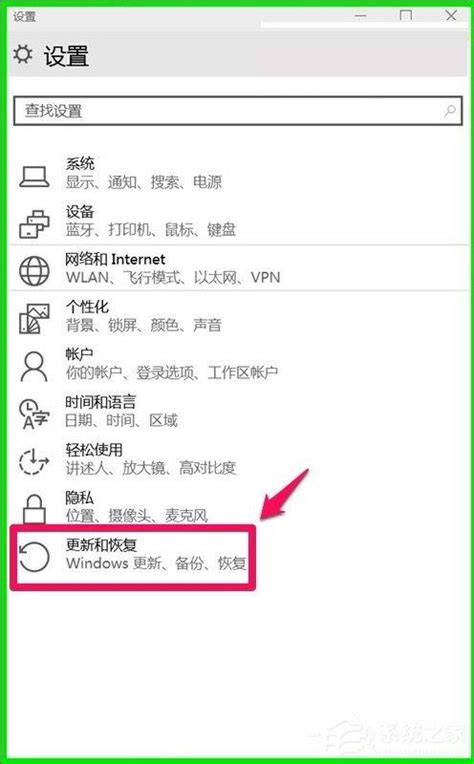The height and width of the screenshot is (764, 474).
Task: Click the globe icon for 网络和 Internet
Action: [x=34, y=271]
